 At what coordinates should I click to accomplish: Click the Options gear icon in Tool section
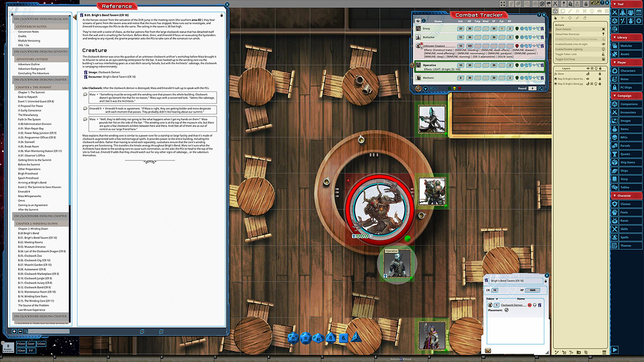click(x=638, y=21)
